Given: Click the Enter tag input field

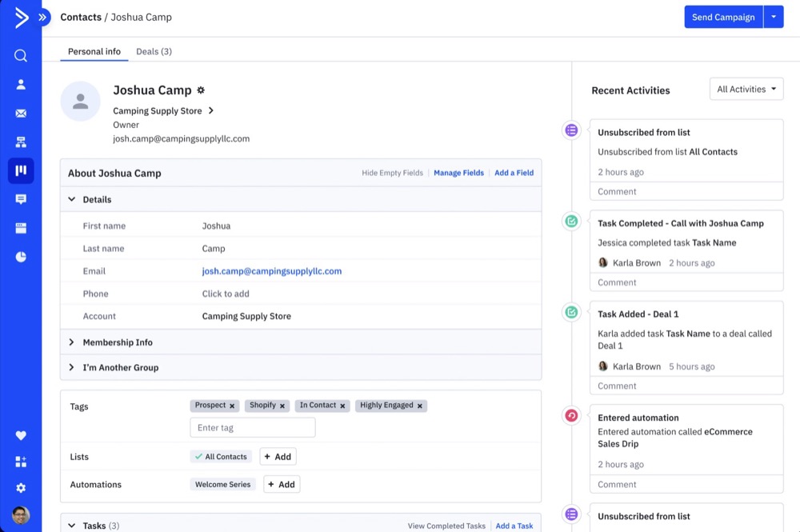Looking at the screenshot, I should pyautogui.click(x=252, y=428).
